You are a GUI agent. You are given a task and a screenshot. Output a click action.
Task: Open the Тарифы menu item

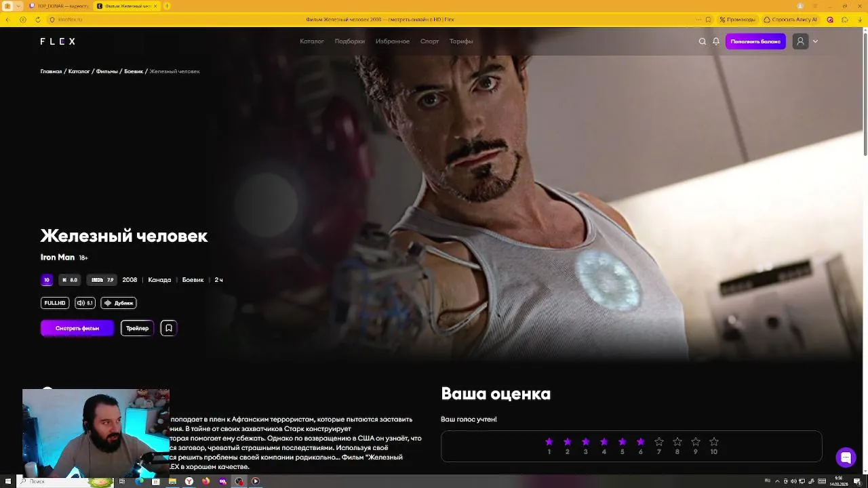click(x=461, y=41)
